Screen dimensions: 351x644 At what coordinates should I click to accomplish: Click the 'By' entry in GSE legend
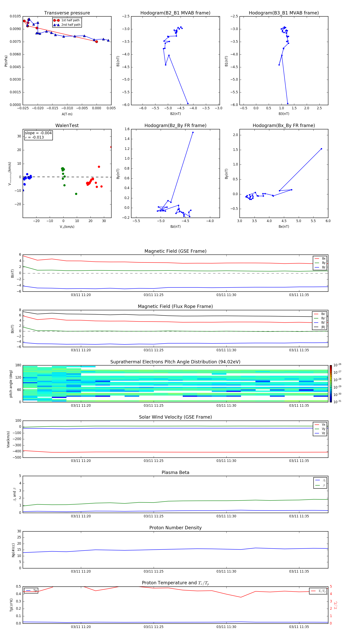coord(320,263)
